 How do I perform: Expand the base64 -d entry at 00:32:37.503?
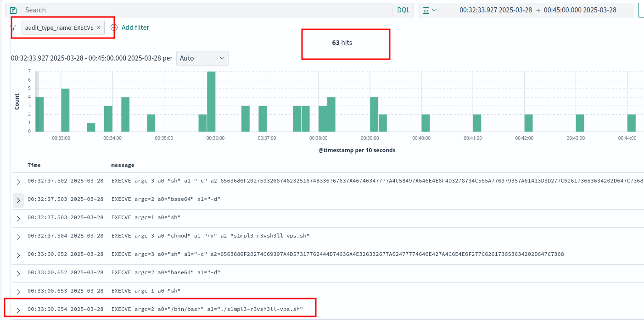[18, 200]
